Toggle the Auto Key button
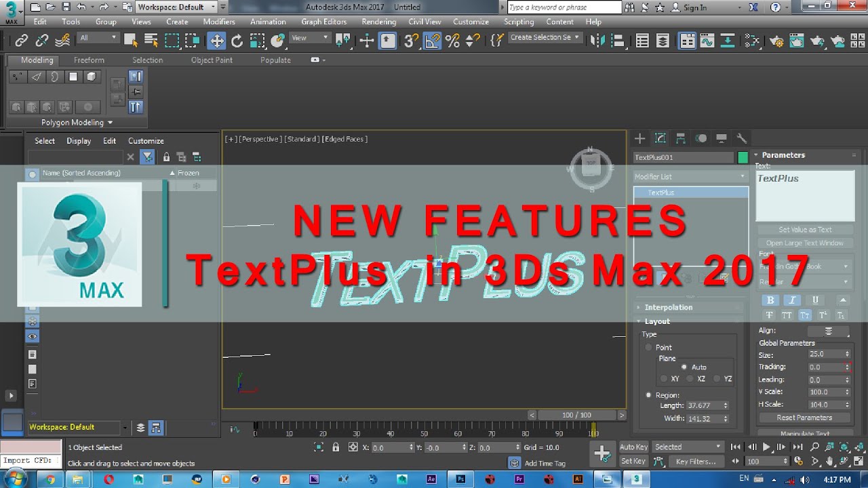This screenshot has height=488, width=868. click(x=634, y=447)
